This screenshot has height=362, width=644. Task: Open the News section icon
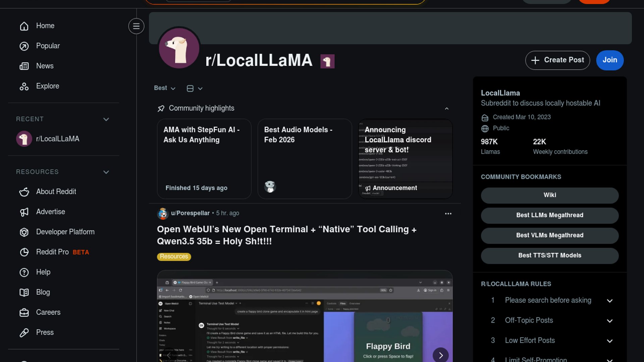(24, 66)
